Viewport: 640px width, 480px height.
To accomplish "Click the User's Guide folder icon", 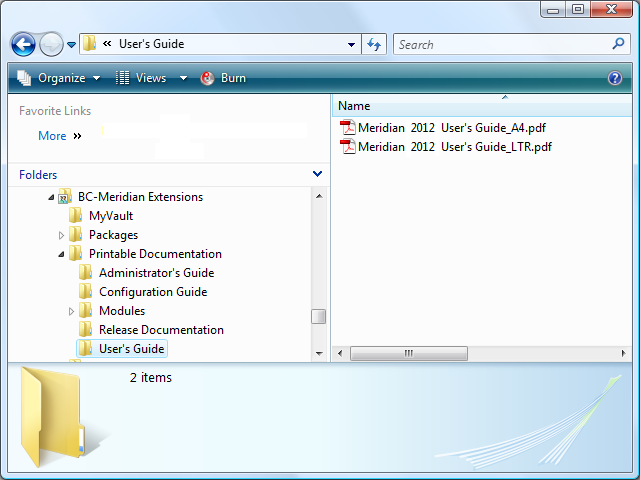I will 85,349.
